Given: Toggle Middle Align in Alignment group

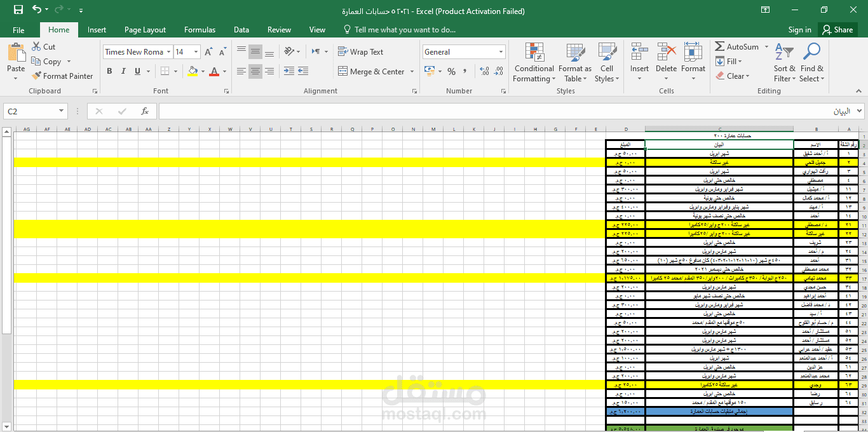Looking at the screenshot, I should click(255, 52).
